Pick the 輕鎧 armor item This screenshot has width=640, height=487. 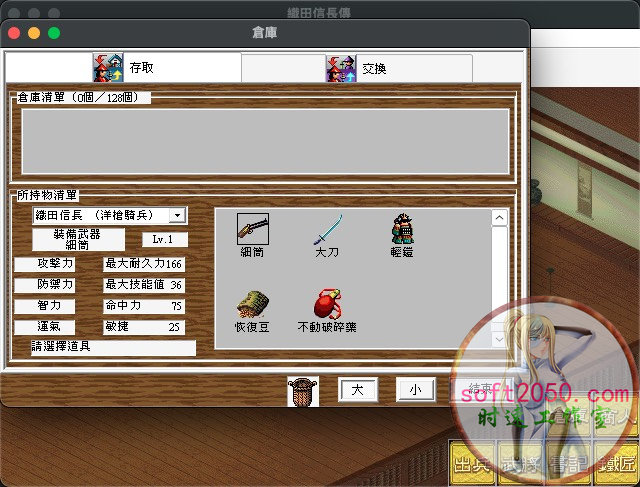pos(402,229)
